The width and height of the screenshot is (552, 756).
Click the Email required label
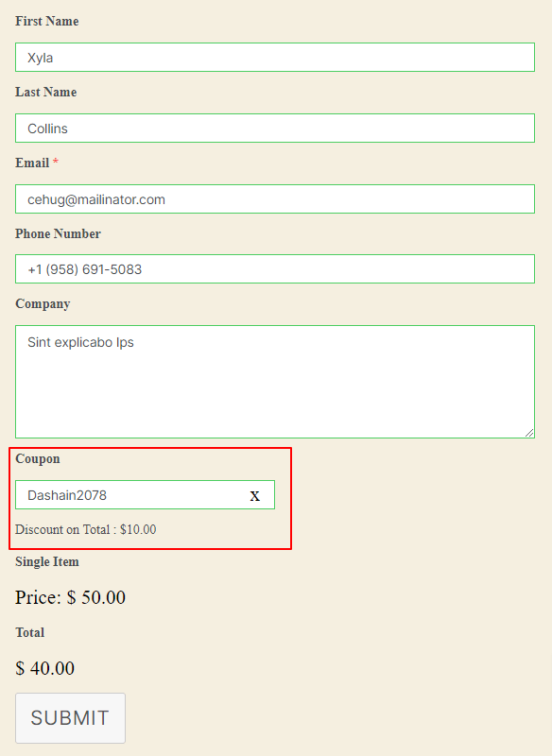[x=36, y=163]
